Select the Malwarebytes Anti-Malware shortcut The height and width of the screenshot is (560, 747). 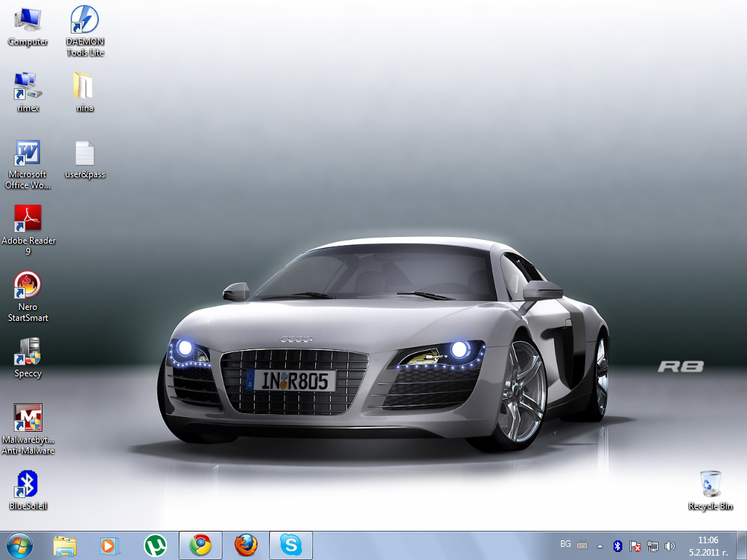28,429
